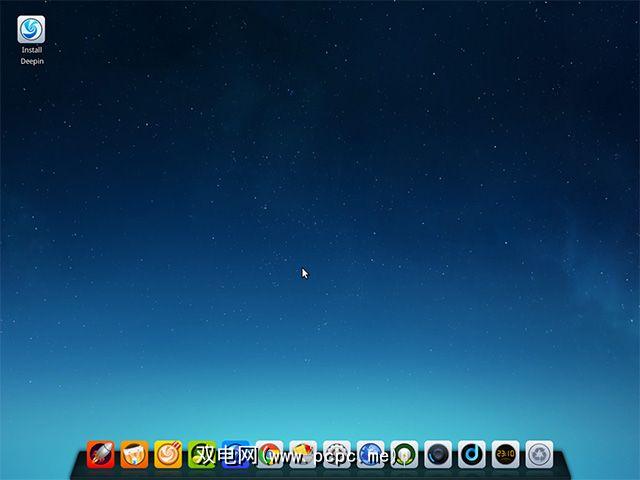
Task: Click the digital clock showing 23:10
Action: point(506,455)
